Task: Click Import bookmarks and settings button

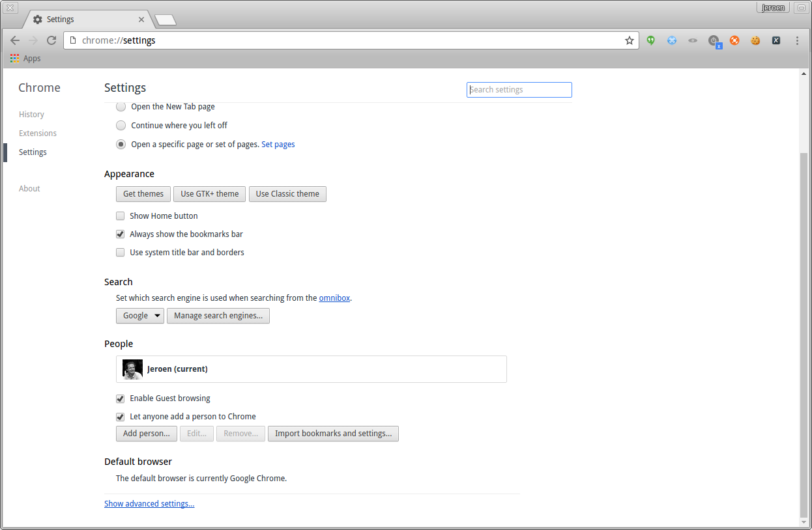Action: pos(333,434)
